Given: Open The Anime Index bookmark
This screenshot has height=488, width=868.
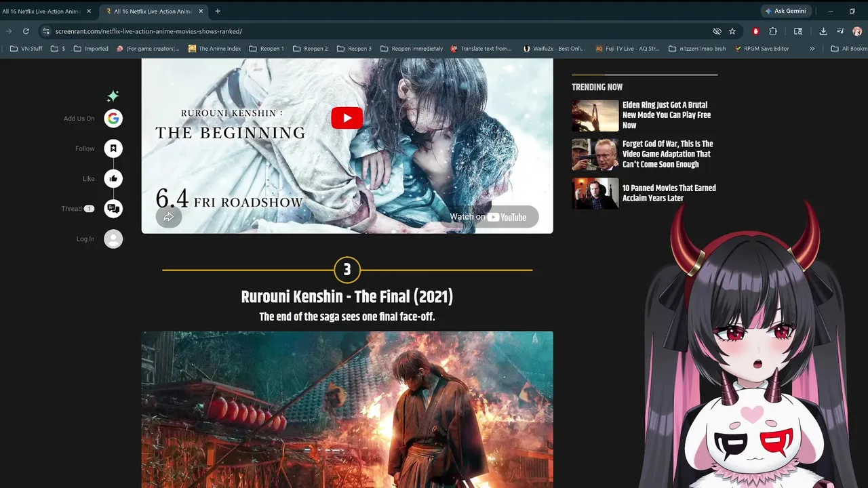Looking at the screenshot, I should click(215, 49).
